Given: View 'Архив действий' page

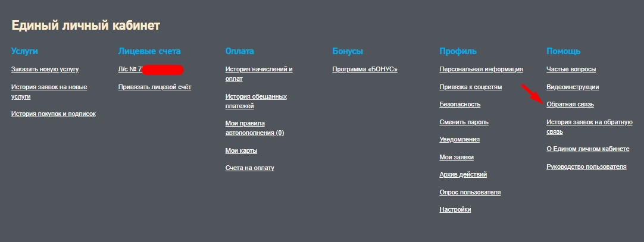Looking at the screenshot, I should point(463,175).
